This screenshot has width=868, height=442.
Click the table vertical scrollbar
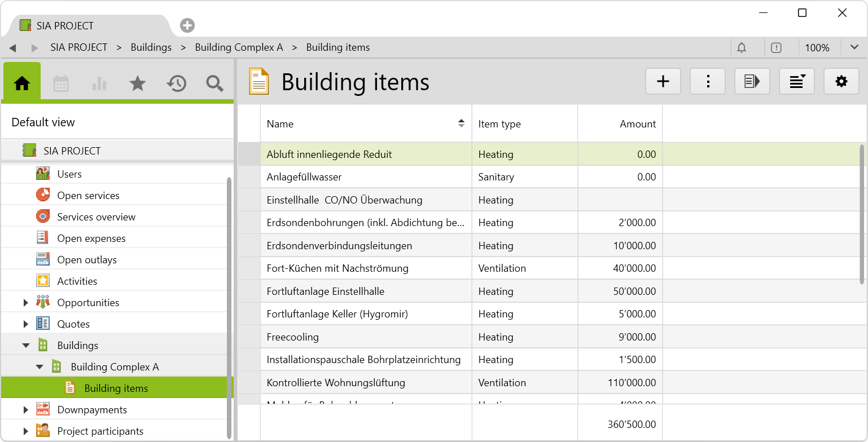[862, 214]
